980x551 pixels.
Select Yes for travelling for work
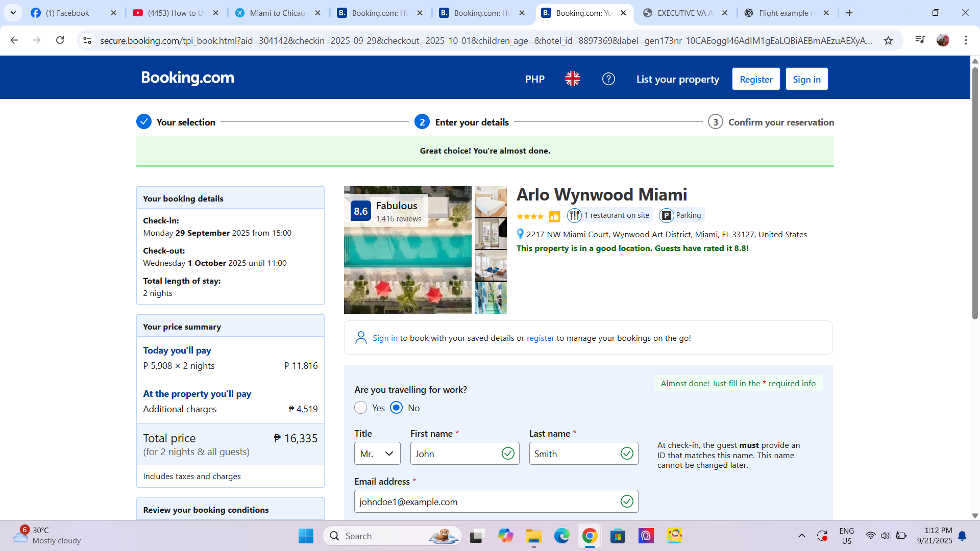coord(360,408)
